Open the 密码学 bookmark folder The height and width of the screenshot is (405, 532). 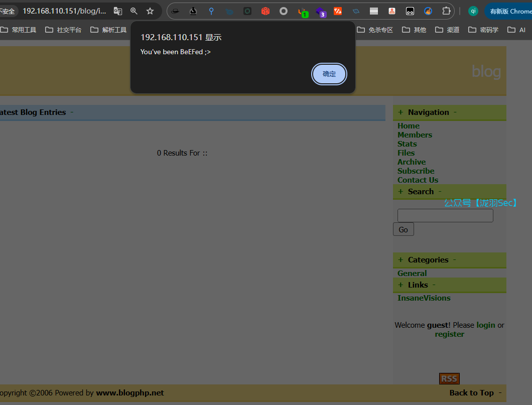click(483, 30)
